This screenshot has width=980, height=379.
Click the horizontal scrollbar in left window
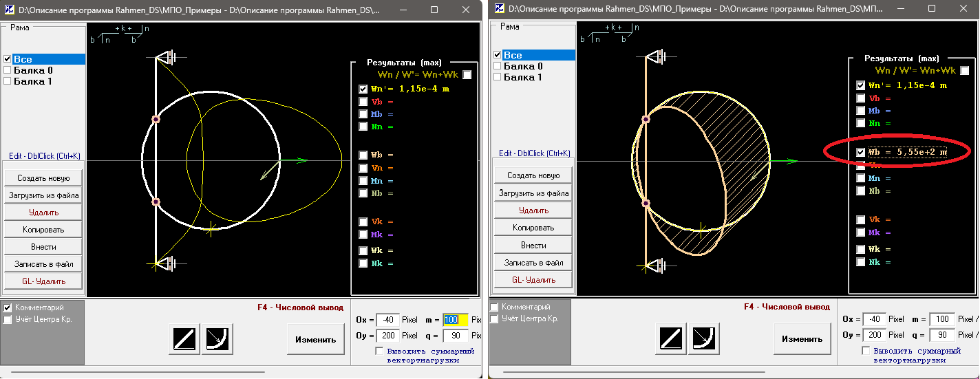click(x=138, y=372)
